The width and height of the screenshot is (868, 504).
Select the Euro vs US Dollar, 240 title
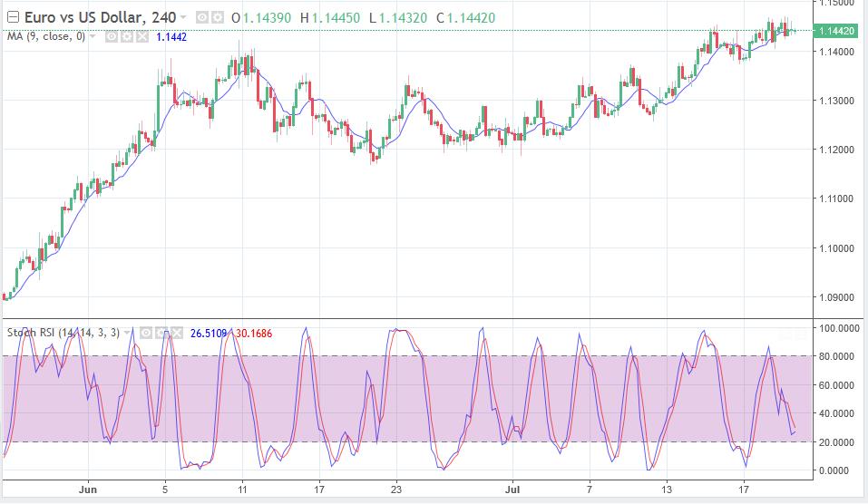100,18
